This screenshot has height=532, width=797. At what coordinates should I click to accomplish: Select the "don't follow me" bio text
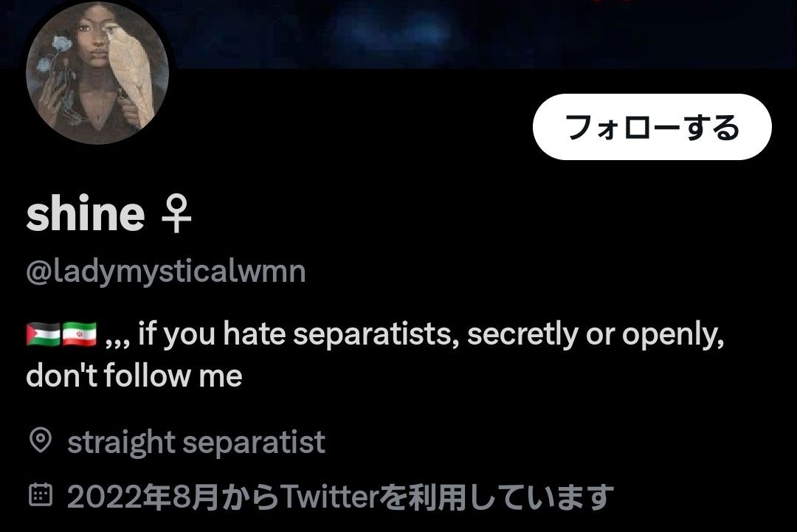[134, 376]
